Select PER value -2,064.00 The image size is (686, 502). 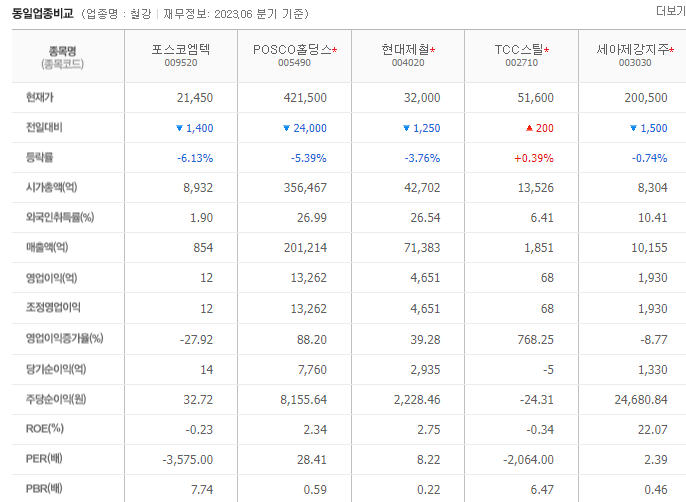pyautogui.click(x=528, y=460)
